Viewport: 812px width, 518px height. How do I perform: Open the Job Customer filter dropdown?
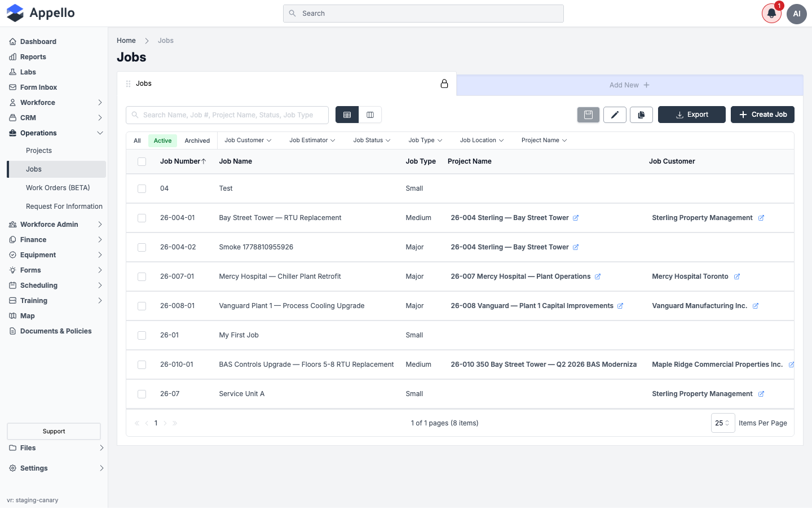[x=248, y=141]
